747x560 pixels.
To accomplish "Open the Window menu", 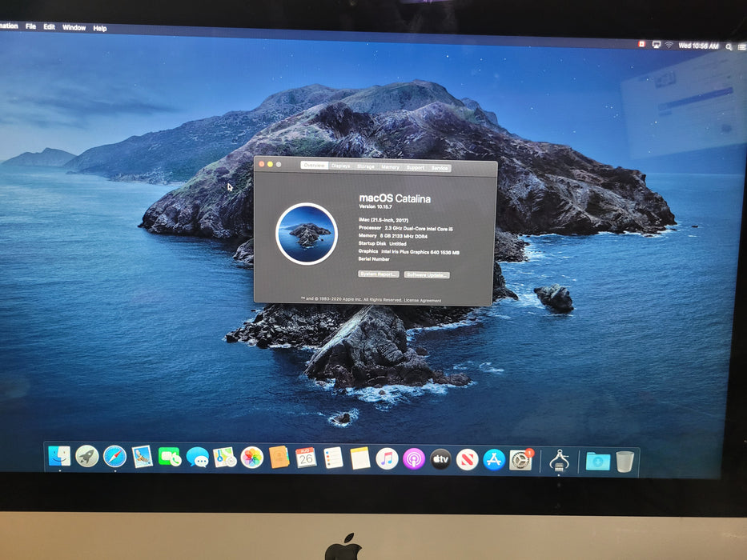I will point(74,28).
